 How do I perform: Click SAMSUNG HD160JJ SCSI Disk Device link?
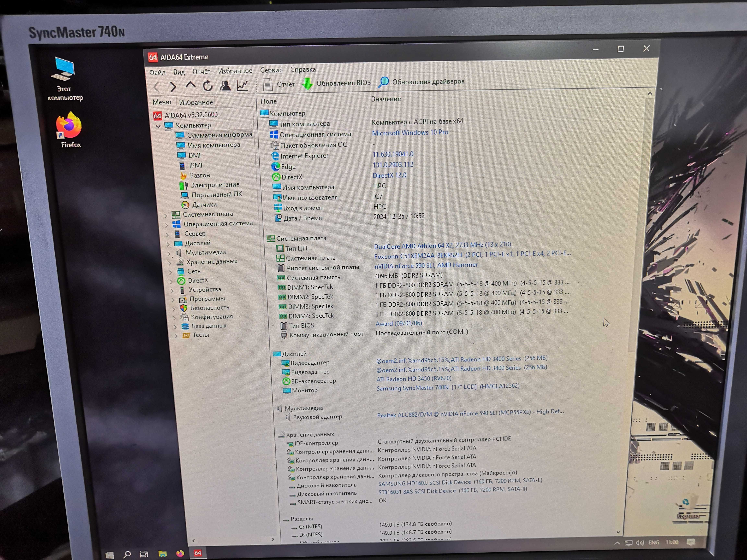coord(460,482)
